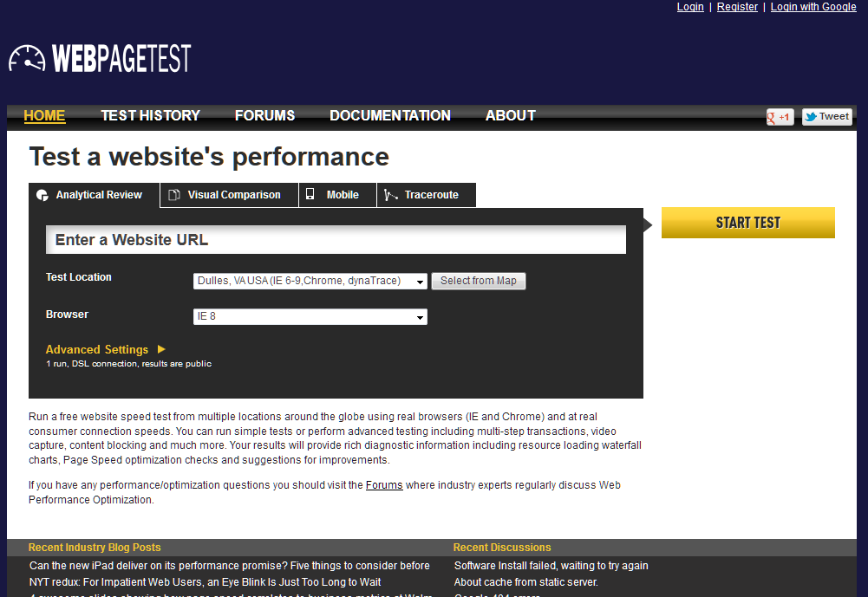Click 'Recent Discussions' heading
The height and width of the screenshot is (597, 868).
coord(502,548)
